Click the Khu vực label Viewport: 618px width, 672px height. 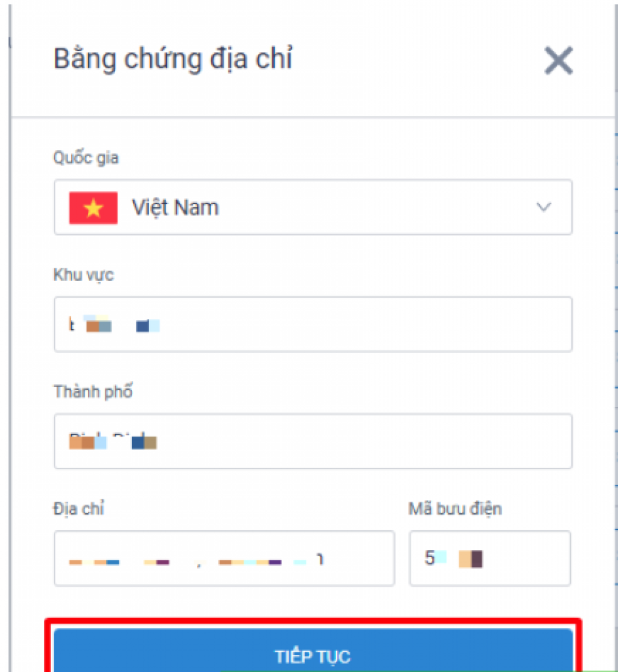click(x=83, y=275)
